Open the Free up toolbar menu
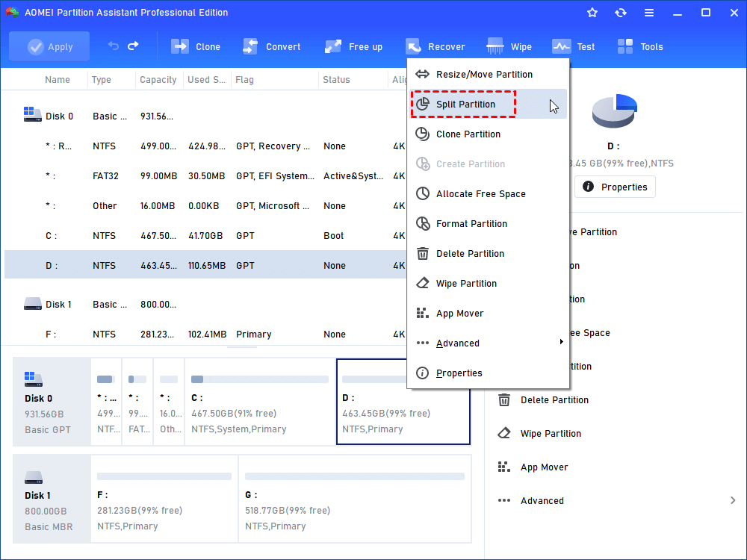This screenshot has height=560, width=747. pyautogui.click(x=353, y=46)
